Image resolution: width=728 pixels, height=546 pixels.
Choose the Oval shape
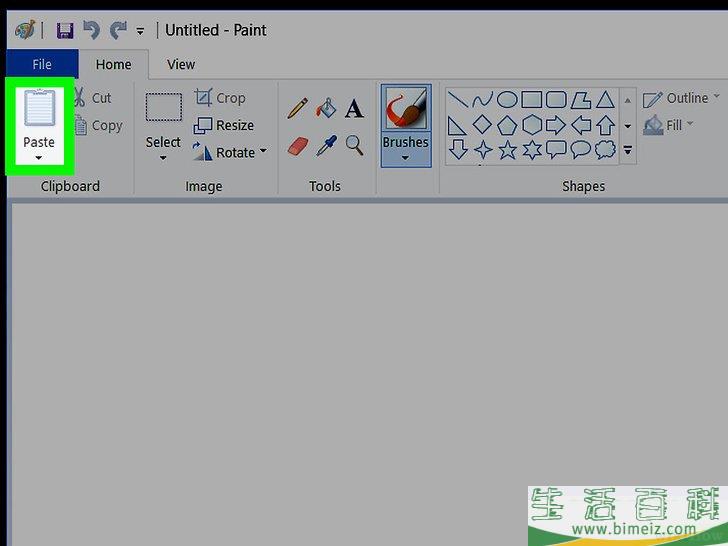coord(507,100)
